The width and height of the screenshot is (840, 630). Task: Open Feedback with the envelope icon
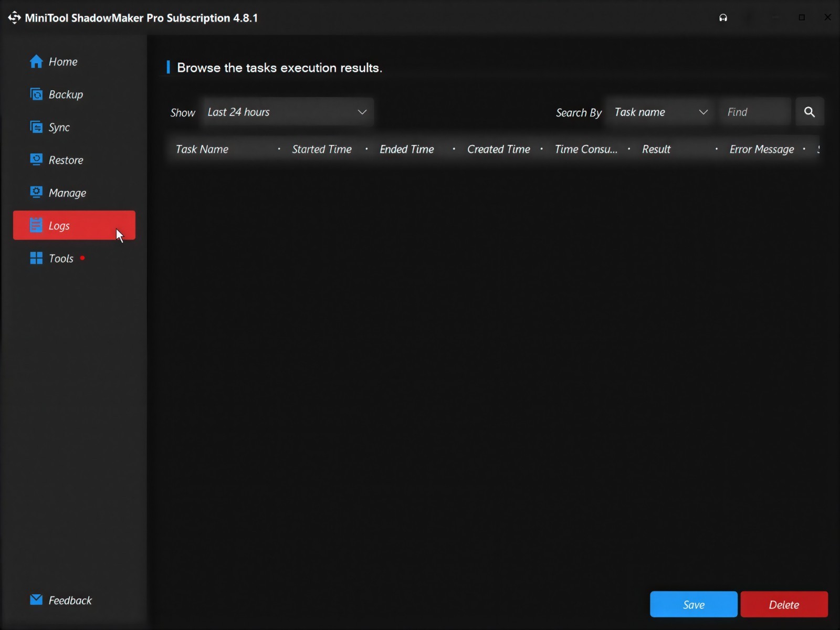point(61,600)
